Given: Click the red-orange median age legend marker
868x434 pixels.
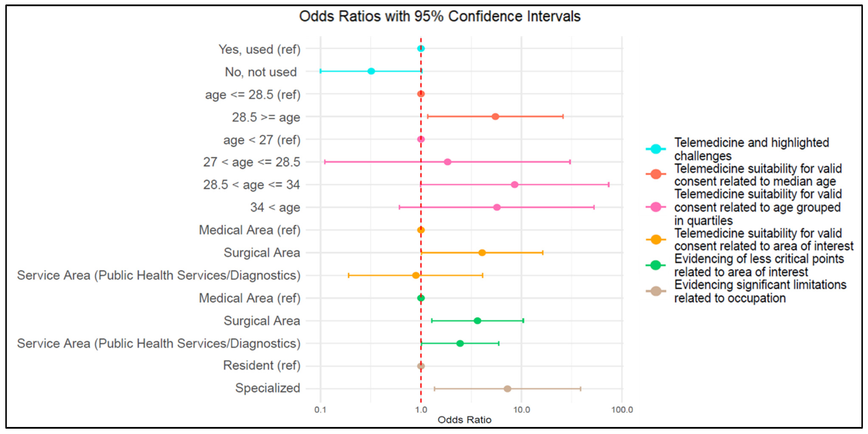Looking at the screenshot, I should 656,174.
